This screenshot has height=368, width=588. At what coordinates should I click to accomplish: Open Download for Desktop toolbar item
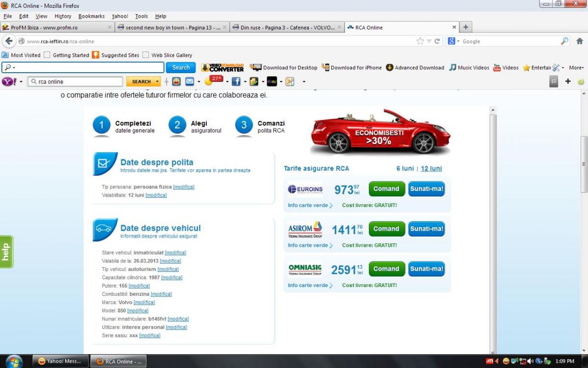(284, 68)
